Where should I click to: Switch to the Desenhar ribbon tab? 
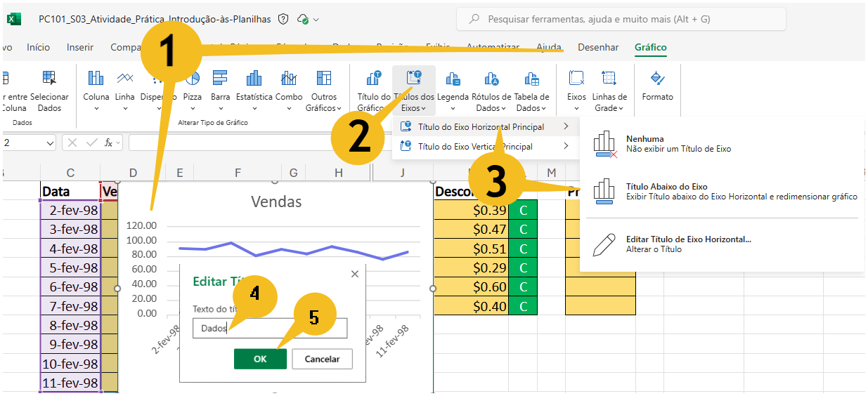pos(598,48)
